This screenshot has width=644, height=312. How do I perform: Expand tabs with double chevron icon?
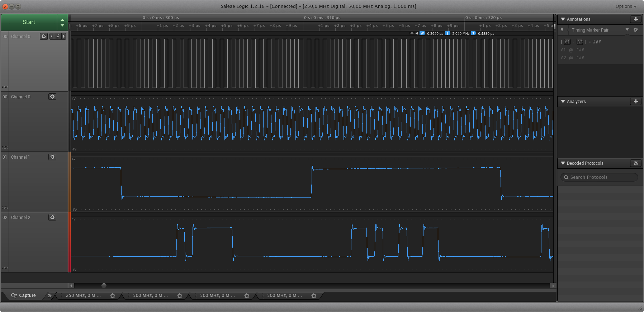point(49,296)
